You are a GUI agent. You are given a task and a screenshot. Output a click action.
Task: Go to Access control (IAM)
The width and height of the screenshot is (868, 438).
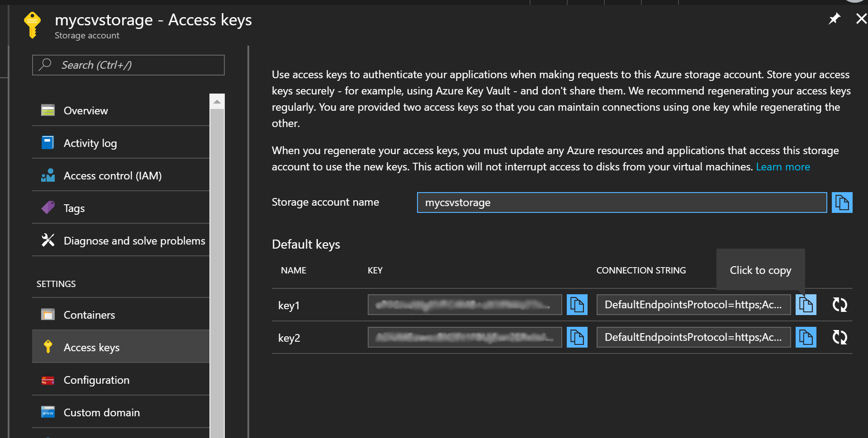tap(121, 175)
